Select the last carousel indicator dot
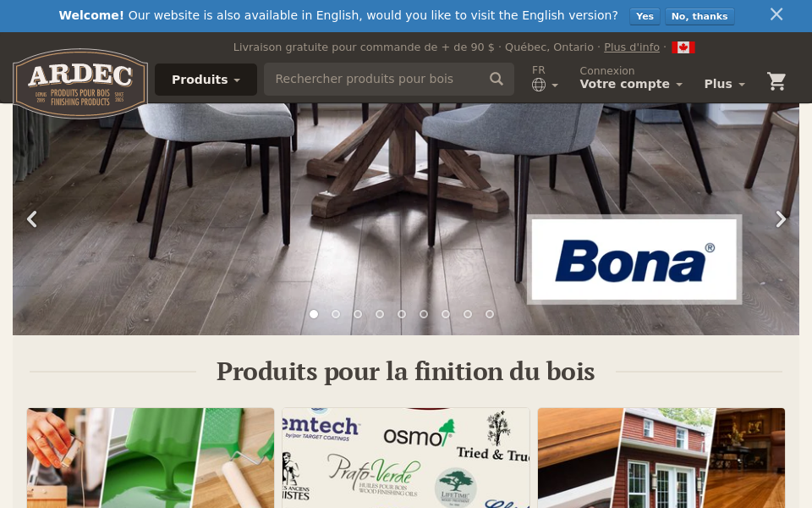Viewport: 812px width, 508px height. (490, 314)
